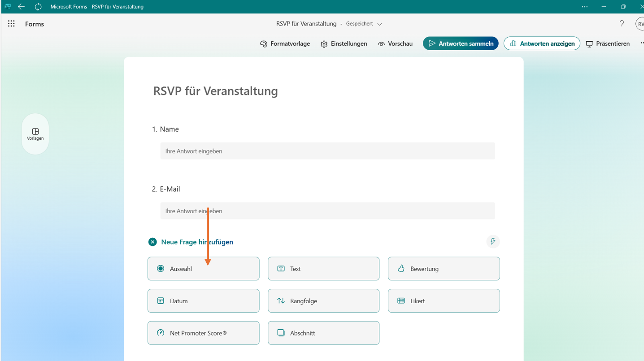This screenshot has height=361, width=644.
Task: Restore down the Microsoft Forms window
Action: 623,7
